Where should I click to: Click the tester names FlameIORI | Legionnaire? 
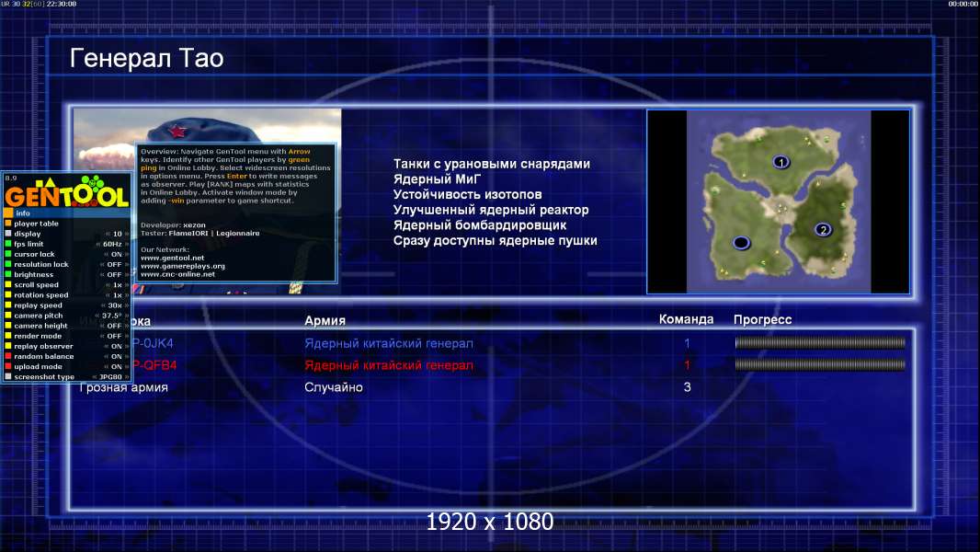(214, 233)
